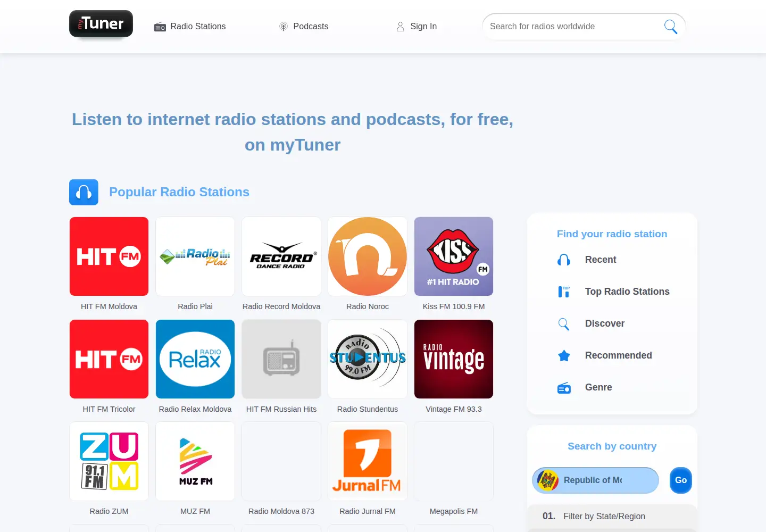Click the blue headphones icon by Popular Radio Stations

tap(84, 192)
